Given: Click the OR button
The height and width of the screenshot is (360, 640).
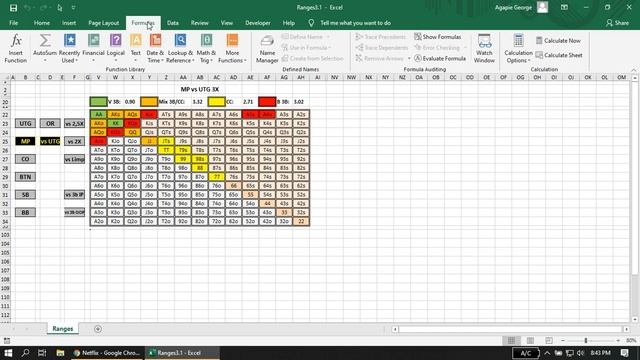Looking at the screenshot, I should coord(50,123).
